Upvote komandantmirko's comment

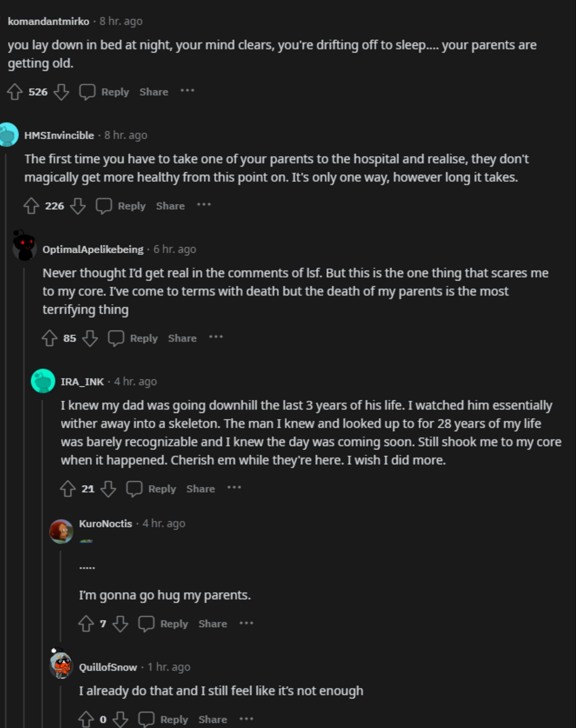[15, 92]
